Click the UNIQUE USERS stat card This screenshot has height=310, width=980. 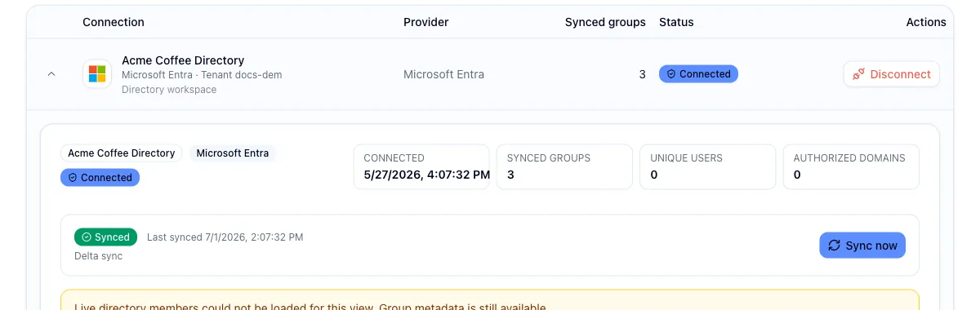tap(708, 166)
